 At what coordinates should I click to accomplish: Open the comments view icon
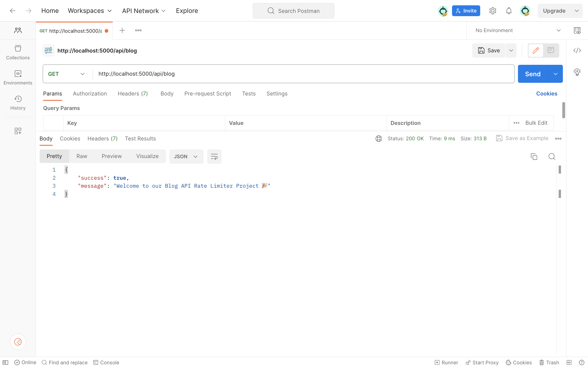[x=551, y=50]
